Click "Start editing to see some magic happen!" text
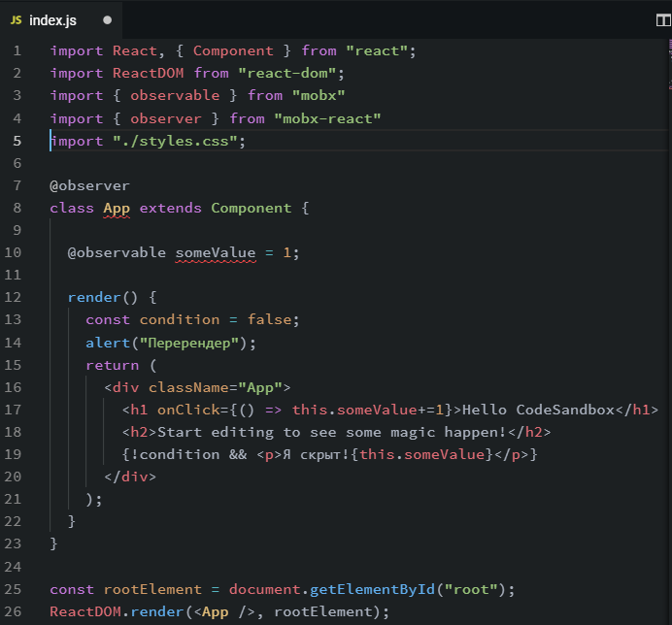The height and width of the screenshot is (625, 672). pyautogui.click(x=332, y=432)
